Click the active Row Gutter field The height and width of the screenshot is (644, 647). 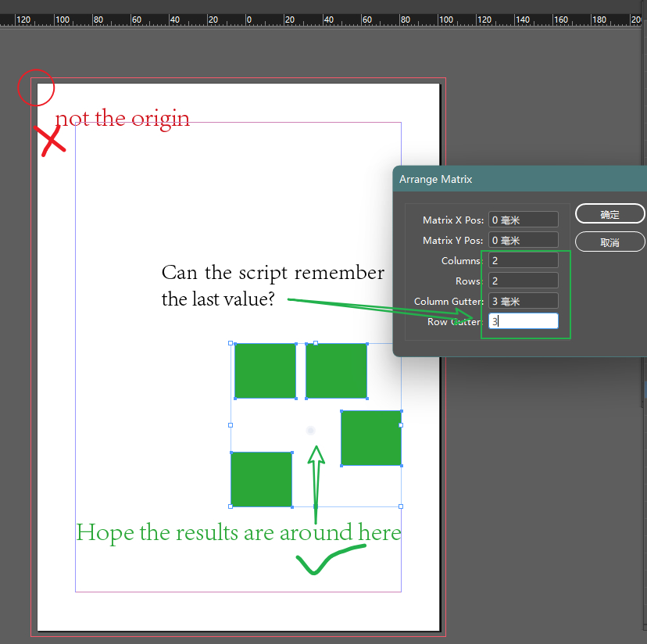point(523,320)
